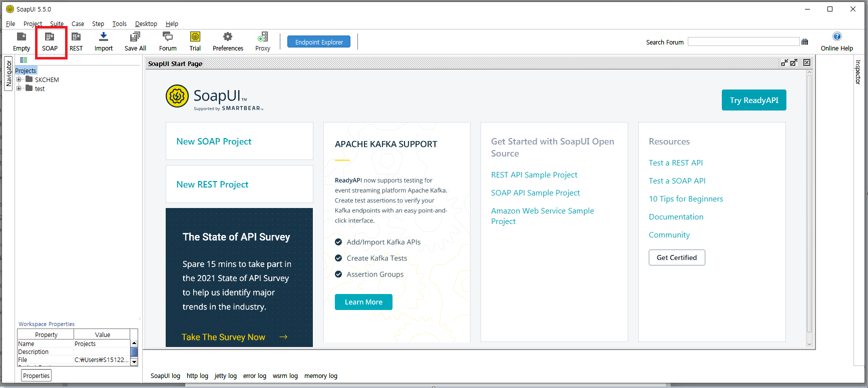The image size is (868, 388).
Task: Open the error log tab
Action: point(254,375)
